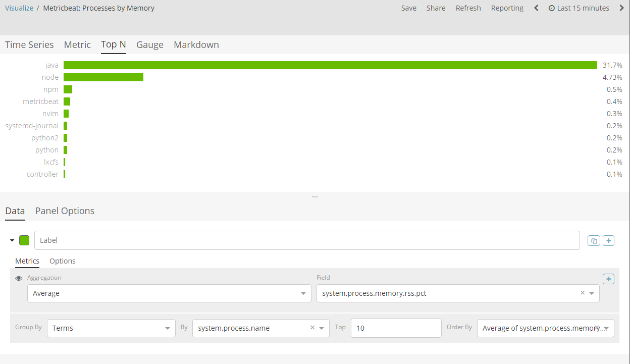The image size is (630, 364).
Task: Open the Aggregation dropdown showing Average
Action: click(x=169, y=293)
